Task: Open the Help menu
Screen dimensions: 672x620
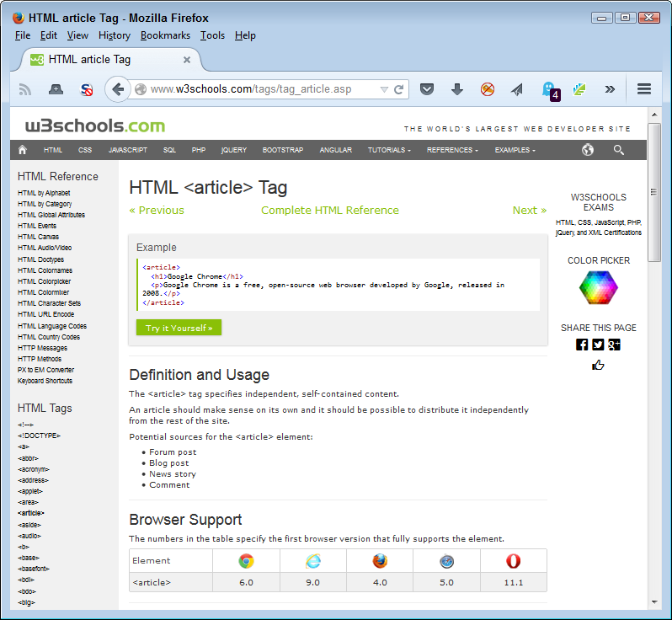Action: [245, 35]
